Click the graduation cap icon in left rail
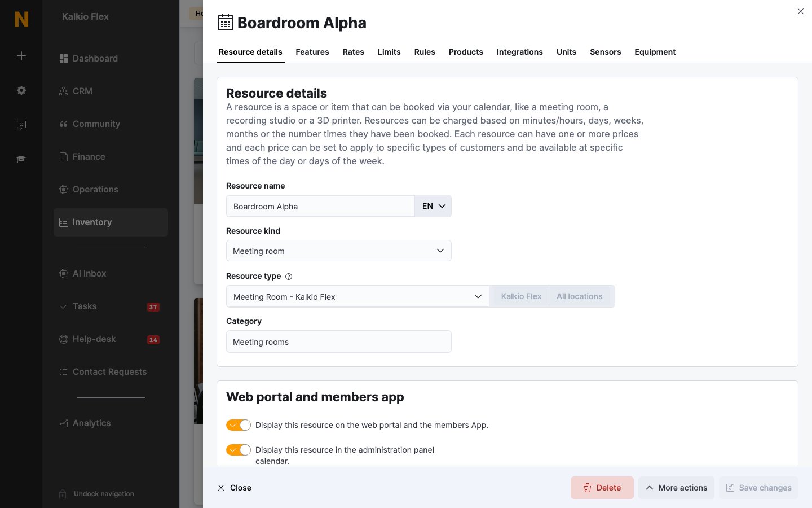 coord(21,159)
